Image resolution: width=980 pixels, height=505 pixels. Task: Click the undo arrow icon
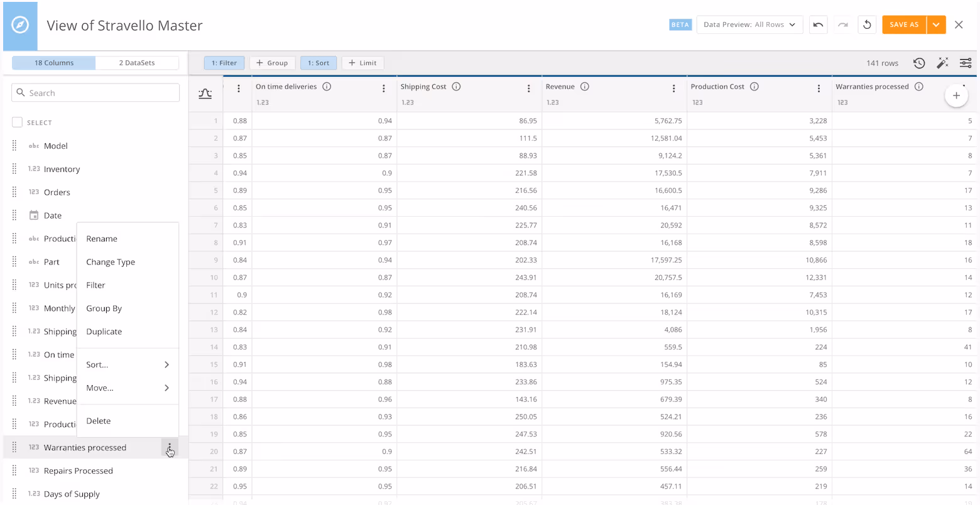[818, 24]
